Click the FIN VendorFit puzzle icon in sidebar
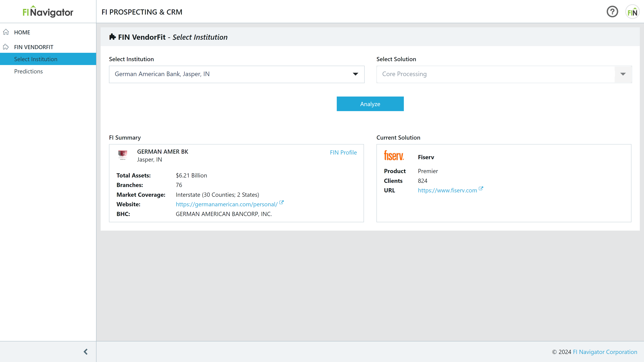644x362 pixels. [x=6, y=47]
